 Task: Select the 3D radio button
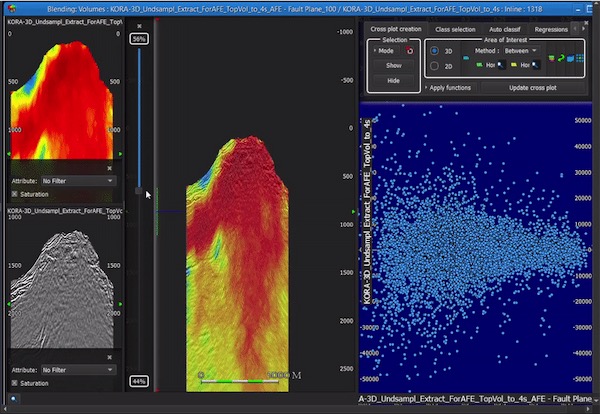pos(434,51)
